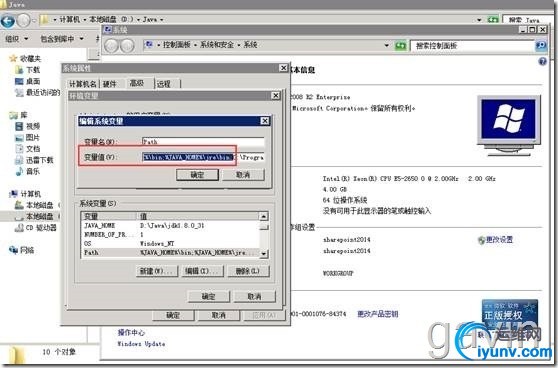The height and width of the screenshot is (368, 558).
Task: Open the control panel address bar dropdown arrow
Action: point(386,46)
